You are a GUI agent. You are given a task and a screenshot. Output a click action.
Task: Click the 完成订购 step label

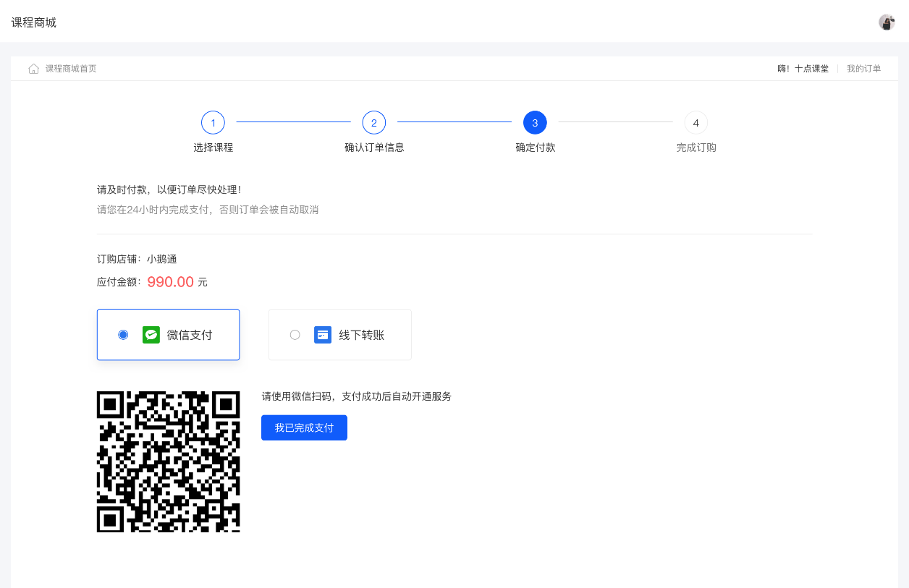coord(696,148)
